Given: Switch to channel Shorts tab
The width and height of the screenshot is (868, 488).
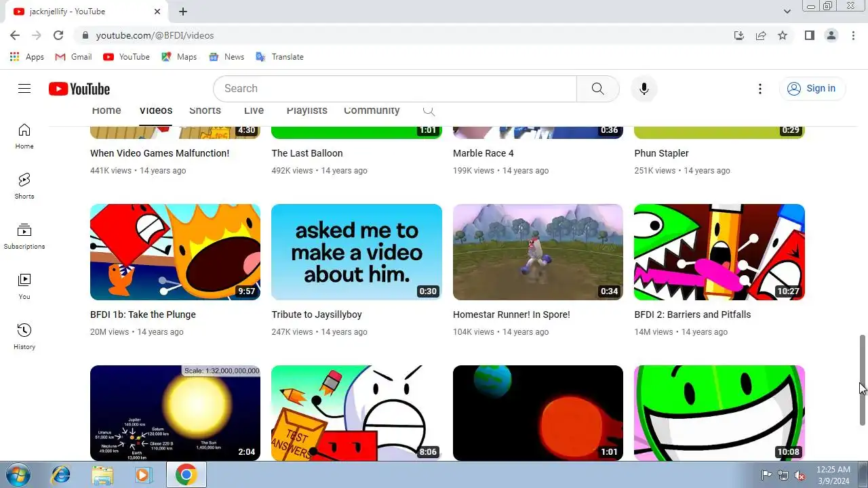Looking at the screenshot, I should (205, 110).
